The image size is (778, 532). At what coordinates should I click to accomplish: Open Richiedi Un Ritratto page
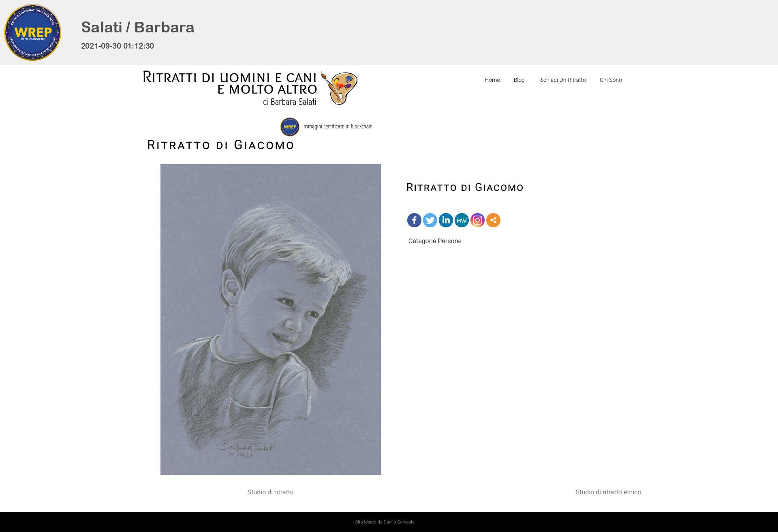(562, 80)
